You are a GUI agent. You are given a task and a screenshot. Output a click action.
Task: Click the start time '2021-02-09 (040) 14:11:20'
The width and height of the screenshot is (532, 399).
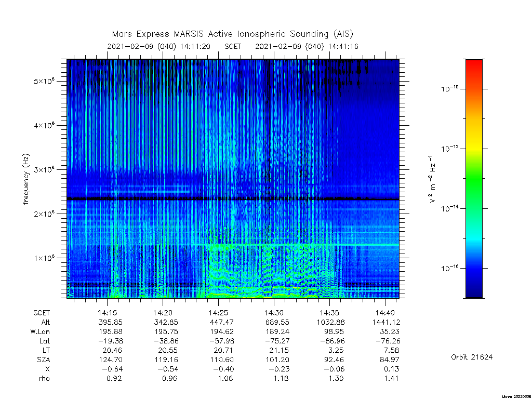pyautogui.click(x=159, y=46)
